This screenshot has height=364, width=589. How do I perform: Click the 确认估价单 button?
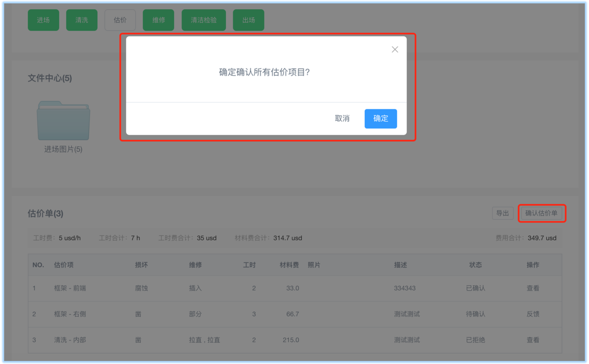coord(541,213)
